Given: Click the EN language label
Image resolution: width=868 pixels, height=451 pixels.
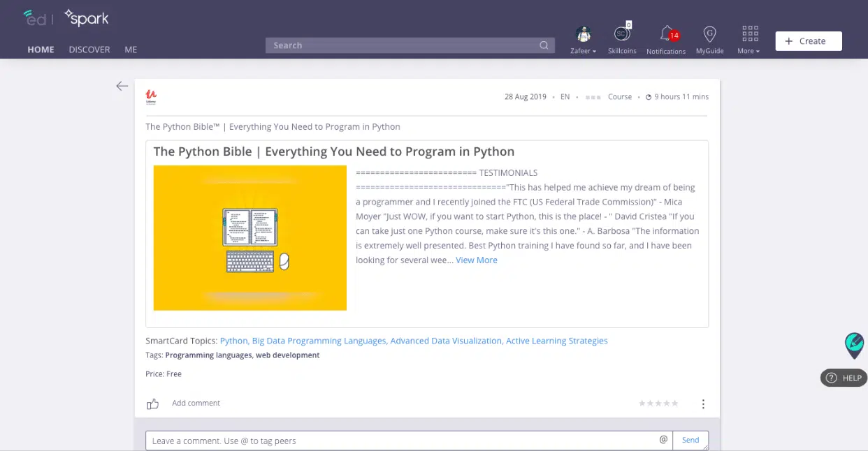Looking at the screenshot, I should [565, 97].
